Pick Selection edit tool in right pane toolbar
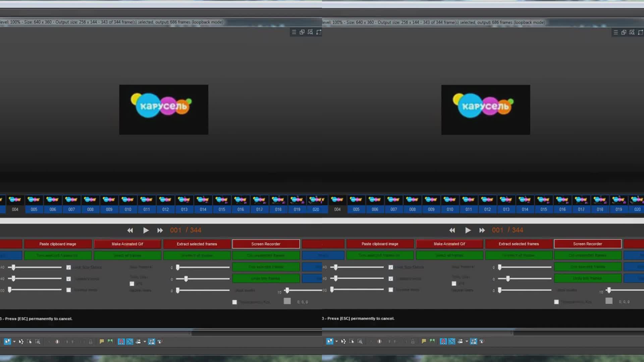Viewport: 644px width, 362px height. 352,341
